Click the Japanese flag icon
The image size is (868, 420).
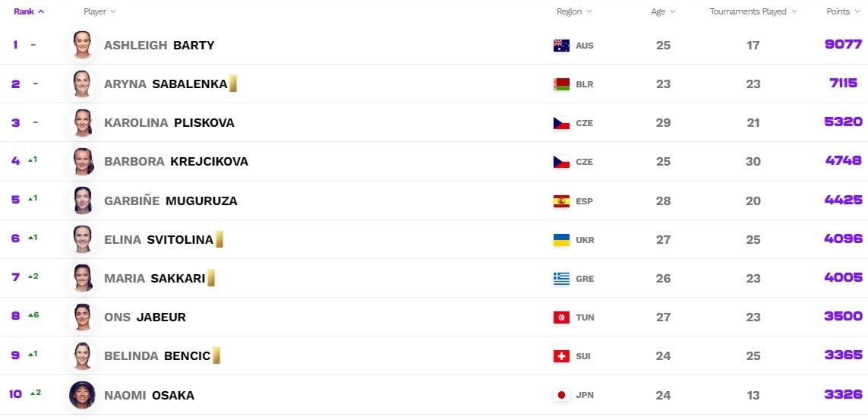coord(561,395)
